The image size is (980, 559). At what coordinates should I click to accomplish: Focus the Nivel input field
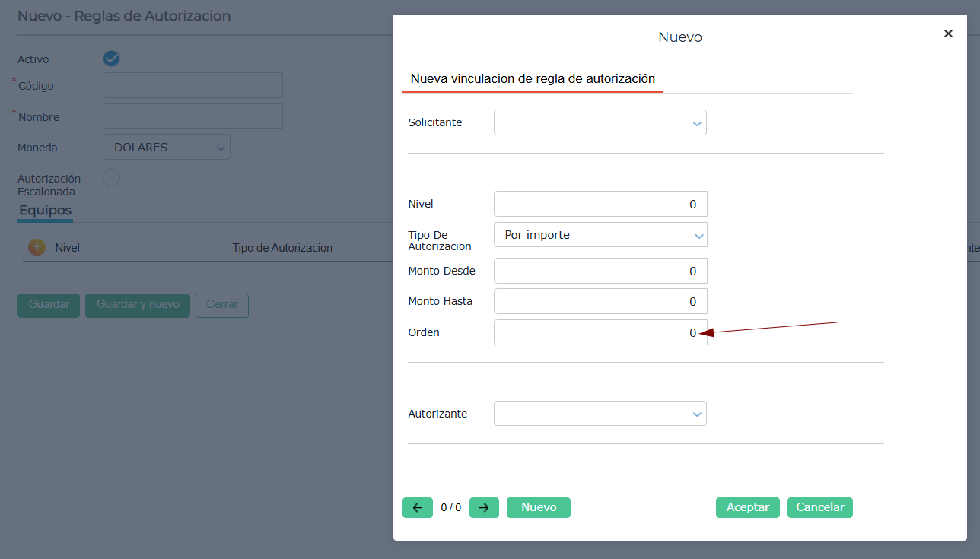click(600, 204)
